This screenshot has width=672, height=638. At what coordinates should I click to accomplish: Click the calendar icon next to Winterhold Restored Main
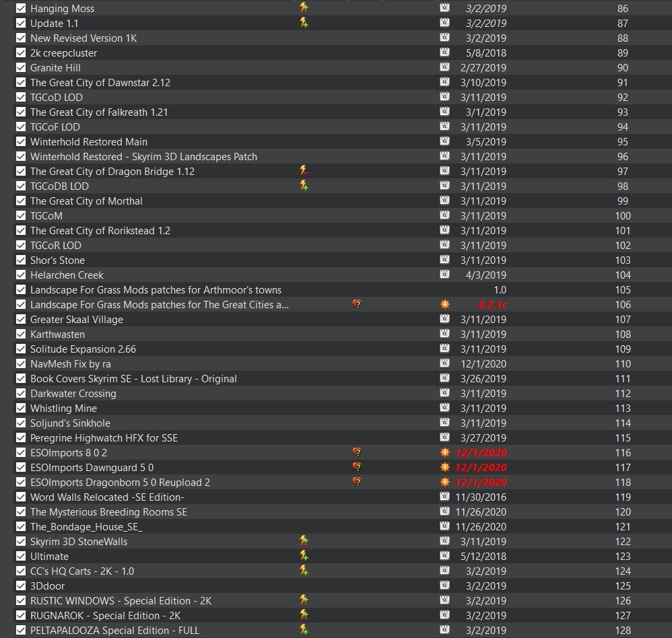coord(444,141)
